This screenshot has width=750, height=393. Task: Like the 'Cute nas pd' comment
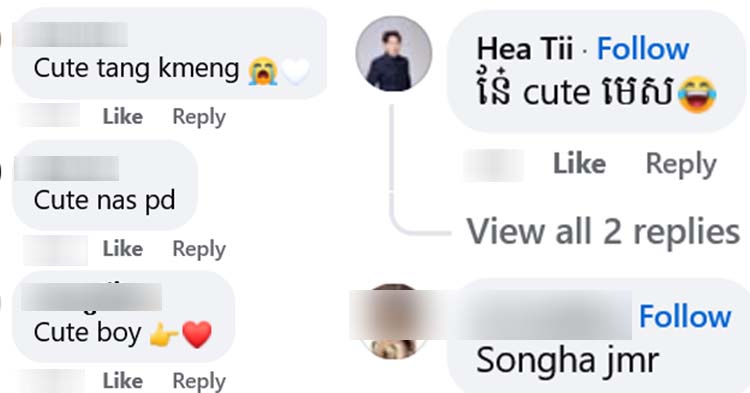[122, 249]
